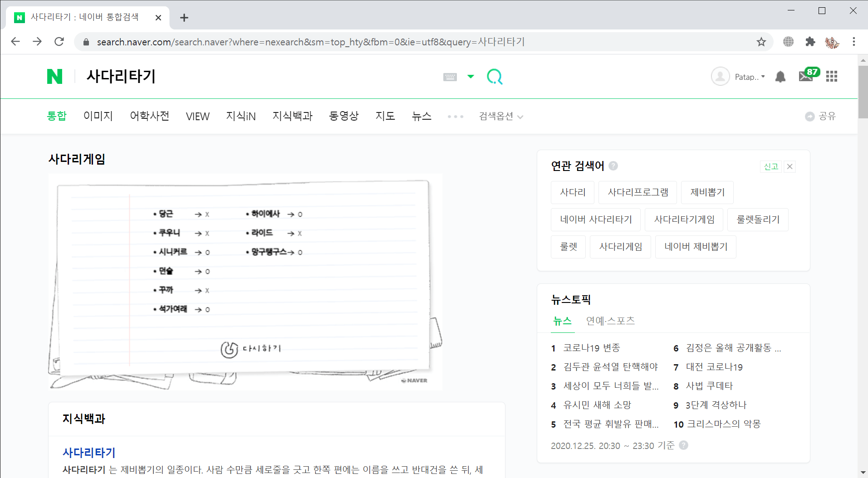Click the 사다리타기 search query field
The width and height of the screenshot is (868, 478).
pos(121,76)
